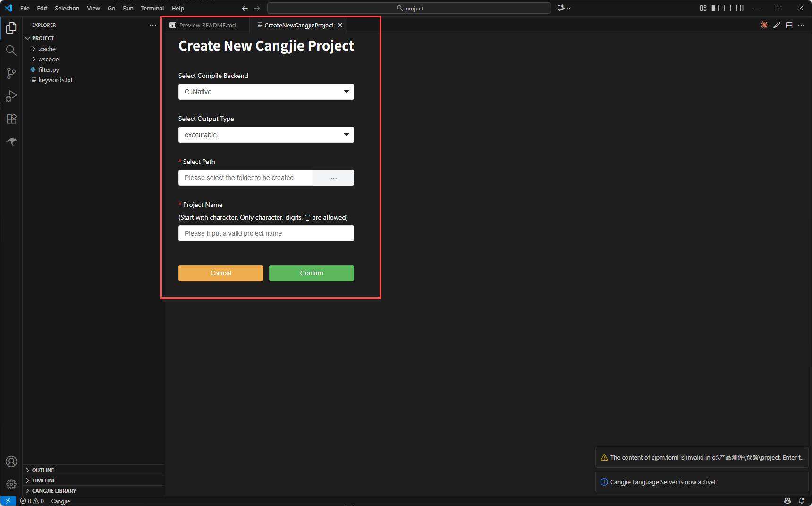Open filter.py in explorer
The height and width of the screenshot is (506, 812).
click(x=93, y=69)
